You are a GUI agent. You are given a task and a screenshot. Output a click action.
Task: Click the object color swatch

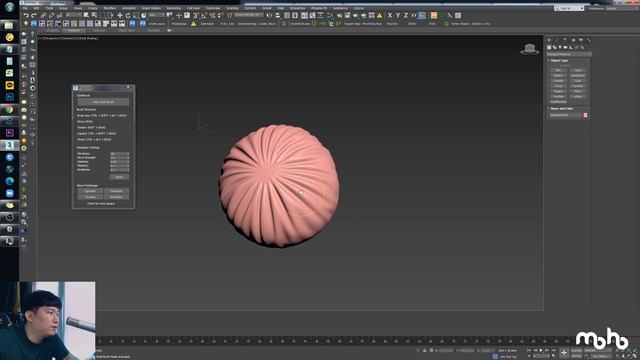(x=585, y=115)
